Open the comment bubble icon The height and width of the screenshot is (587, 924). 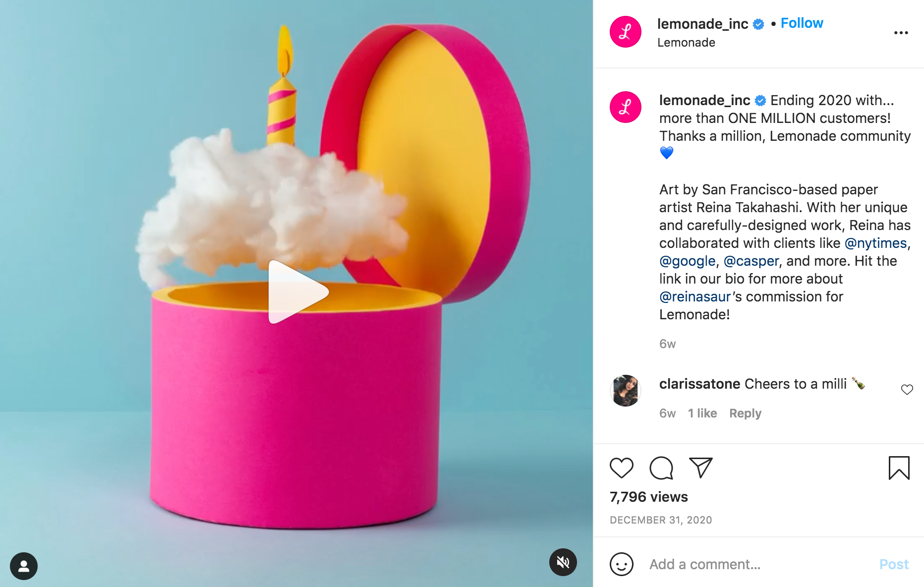[661, 468]
